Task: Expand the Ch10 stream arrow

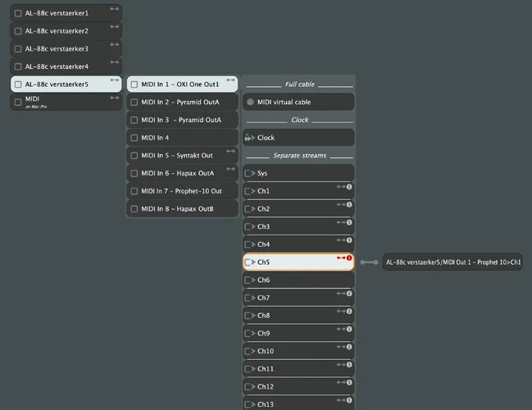Action: point(249,351)
